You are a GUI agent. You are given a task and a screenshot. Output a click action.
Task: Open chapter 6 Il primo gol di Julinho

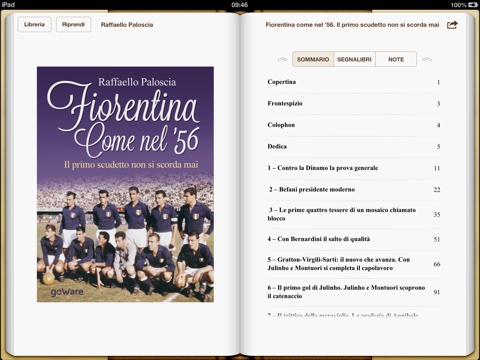[x=354, y=292]
